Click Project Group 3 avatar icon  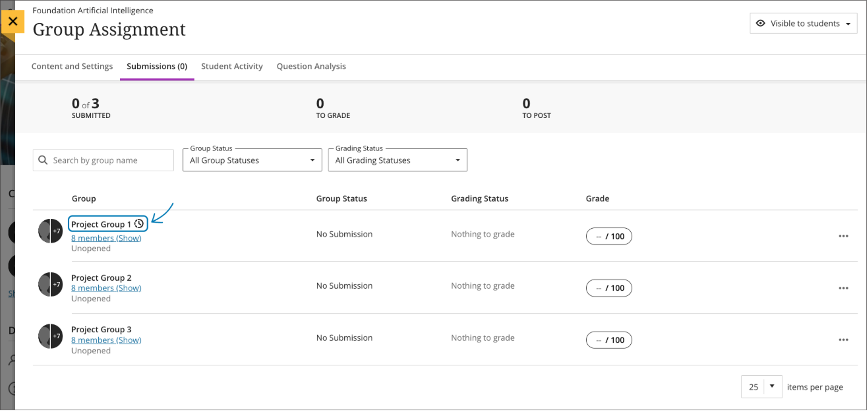point(50,336)
